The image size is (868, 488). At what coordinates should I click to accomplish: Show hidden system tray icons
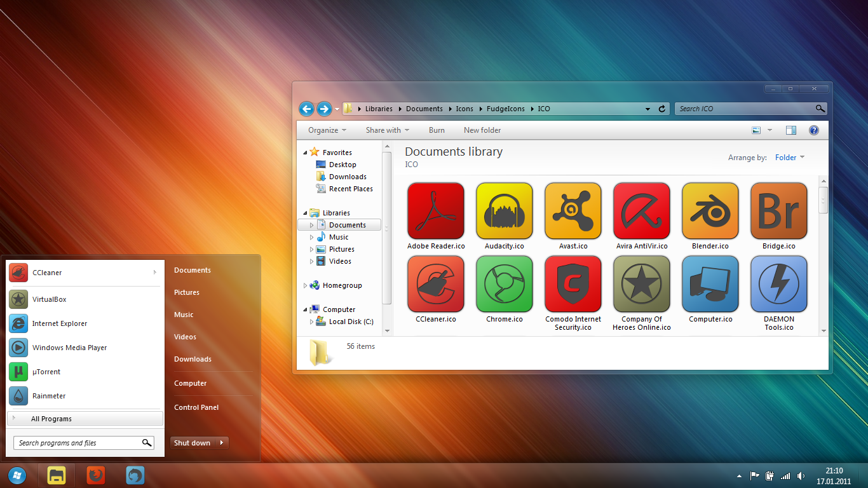click(x=738, y=475)
